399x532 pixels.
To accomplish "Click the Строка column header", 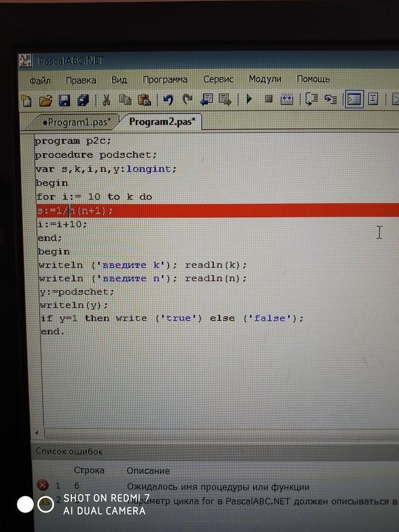I will point(89,470).
